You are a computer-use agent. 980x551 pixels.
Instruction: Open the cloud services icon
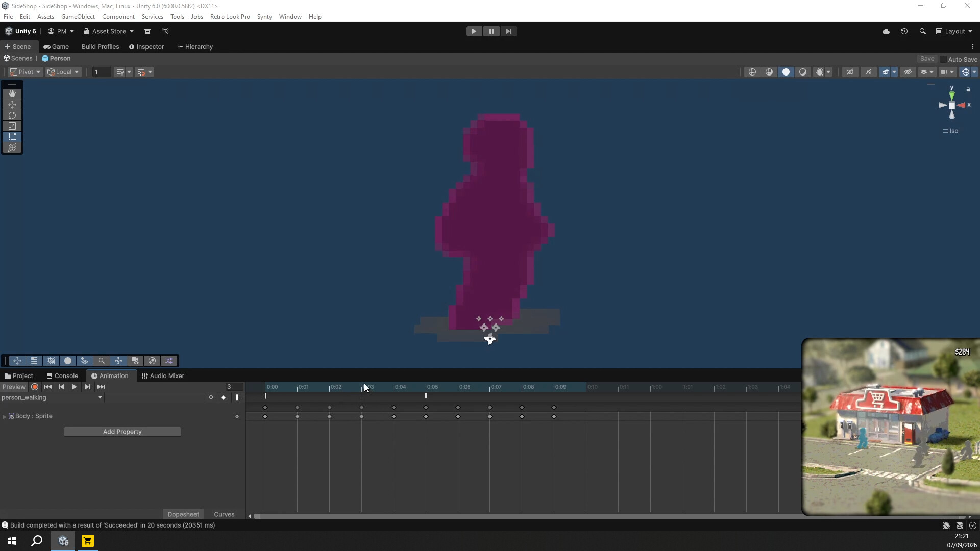(x=886, y=31)
